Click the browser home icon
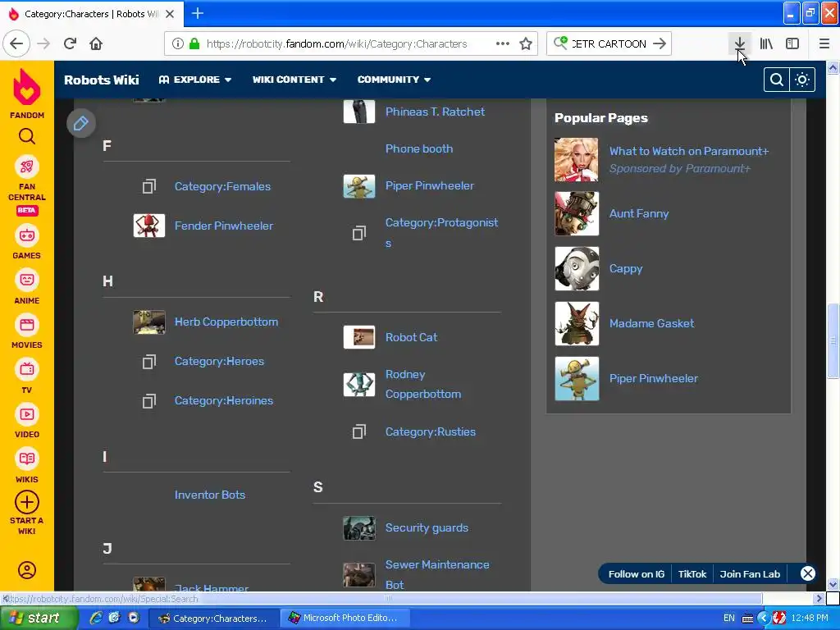This screenshot has width=840, height=630. [96, 43]
